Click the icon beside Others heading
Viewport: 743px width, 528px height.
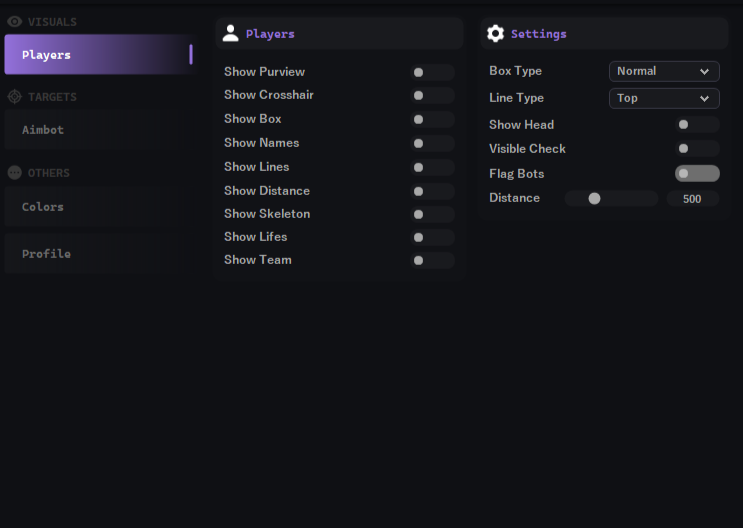(x=14, y=173)
